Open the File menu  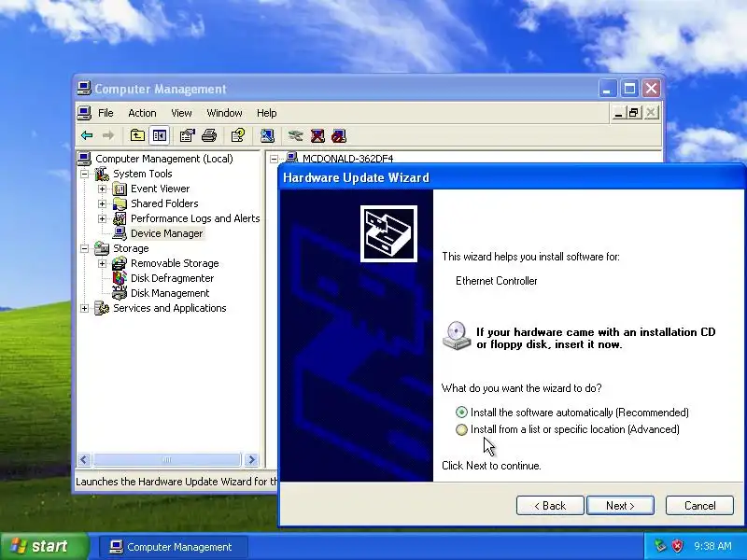click(106, 113)
